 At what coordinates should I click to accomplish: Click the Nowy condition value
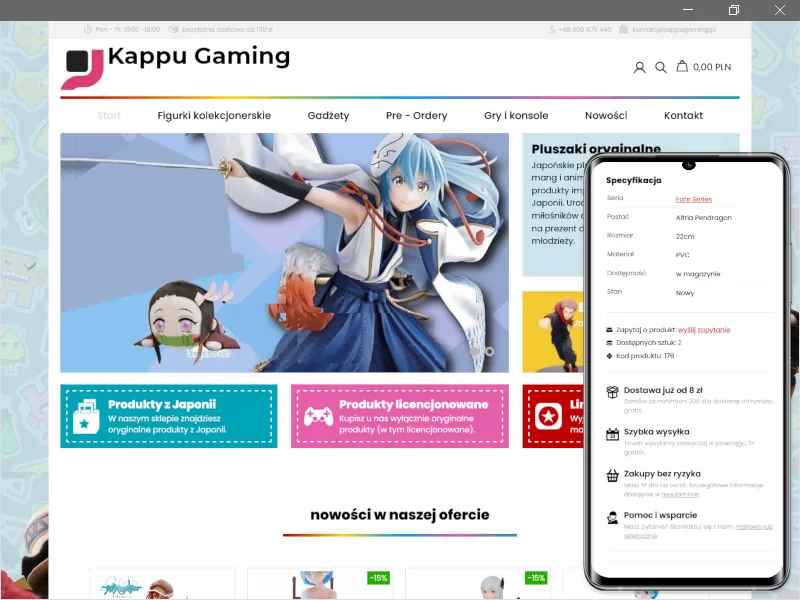[x=685, y=293]
